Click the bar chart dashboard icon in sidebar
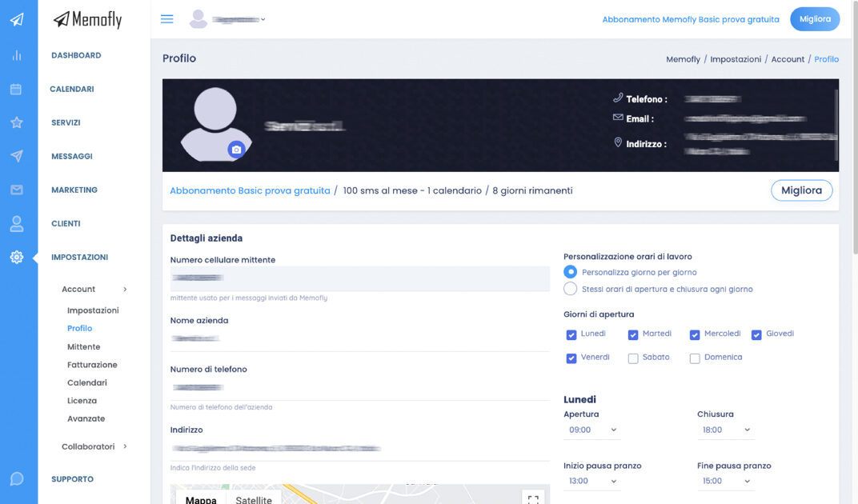Screen dimensions: 858x504 16,55
